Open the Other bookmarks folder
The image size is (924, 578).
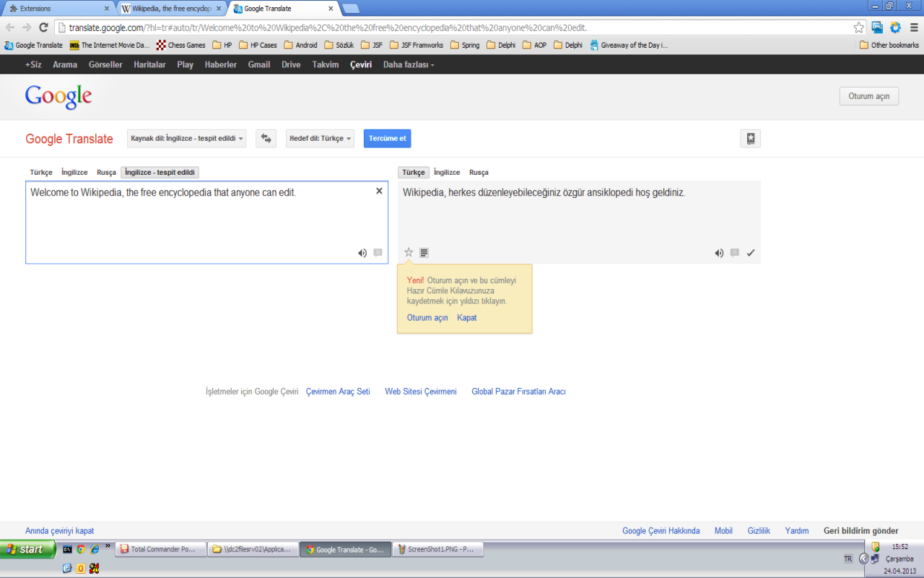(x=889, y=45)
